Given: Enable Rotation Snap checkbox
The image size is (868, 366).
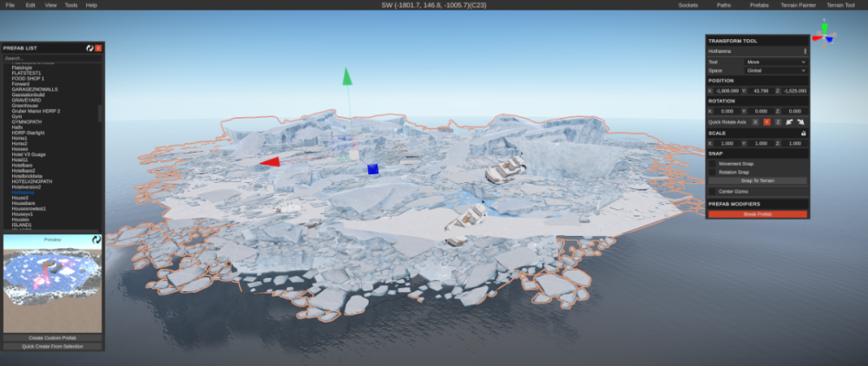Looking at the screenshot, I should (x=713, y=172).
